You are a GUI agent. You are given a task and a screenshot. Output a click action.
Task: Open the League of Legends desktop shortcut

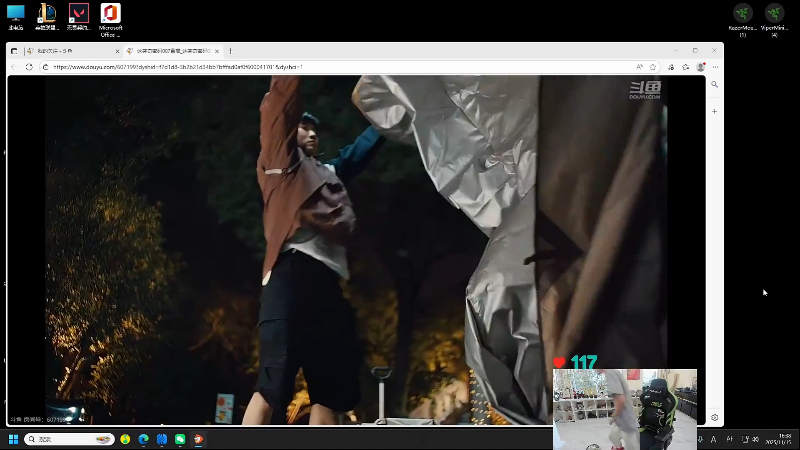pyautogui.click(x=47, y=17)
